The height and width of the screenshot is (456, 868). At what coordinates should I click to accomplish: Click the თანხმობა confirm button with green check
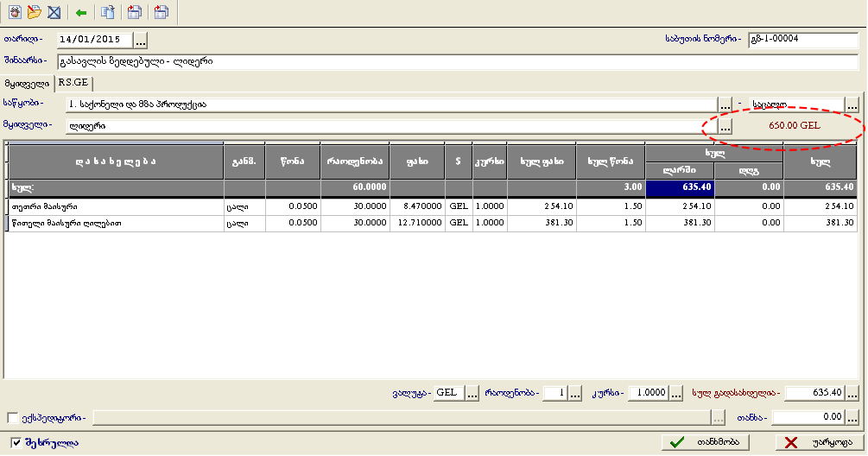pos(706,442)
